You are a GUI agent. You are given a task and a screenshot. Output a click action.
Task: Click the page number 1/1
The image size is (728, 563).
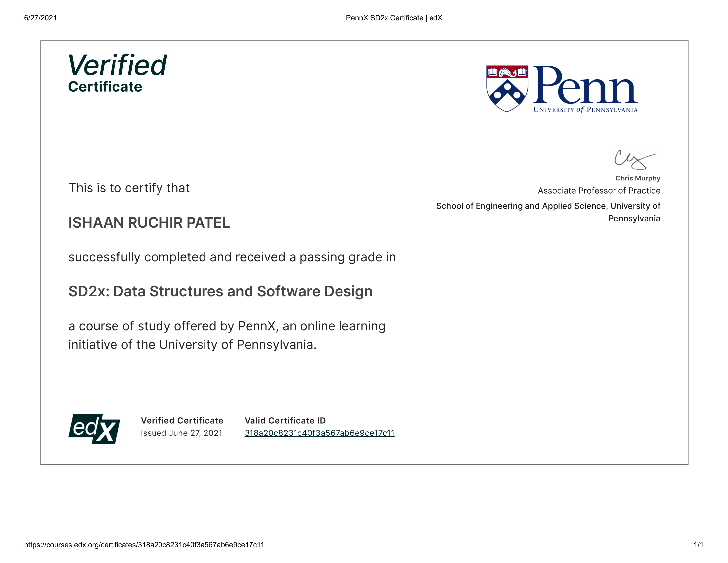698,545
